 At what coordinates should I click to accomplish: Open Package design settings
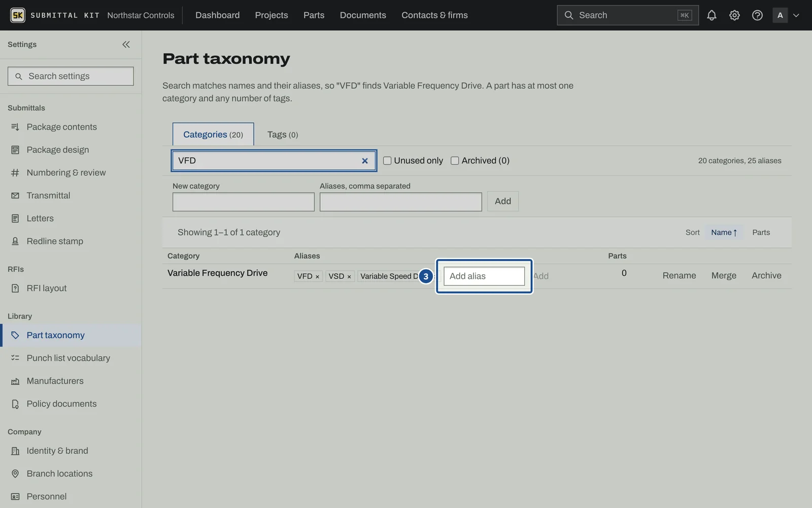tap(71, 150)
